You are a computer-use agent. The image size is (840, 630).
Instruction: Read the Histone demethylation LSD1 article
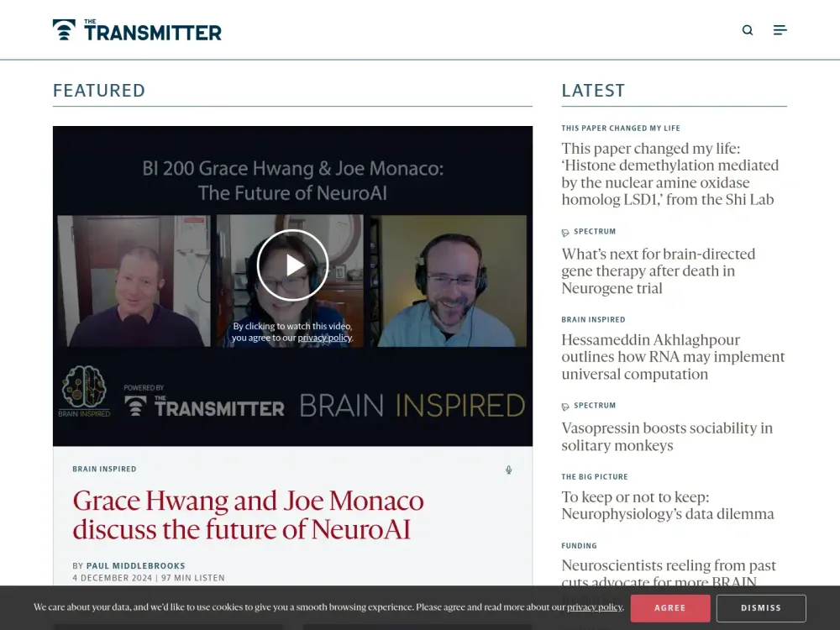669,174
